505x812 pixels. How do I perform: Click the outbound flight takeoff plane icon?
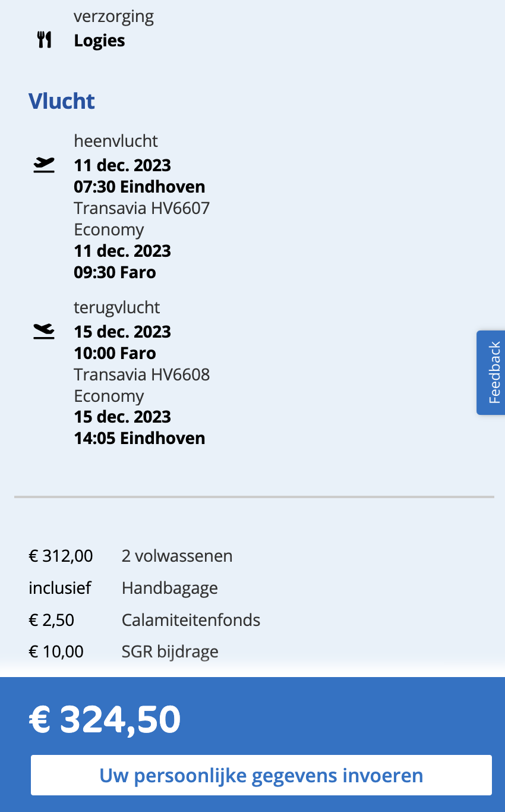click(x=44, y=165)
